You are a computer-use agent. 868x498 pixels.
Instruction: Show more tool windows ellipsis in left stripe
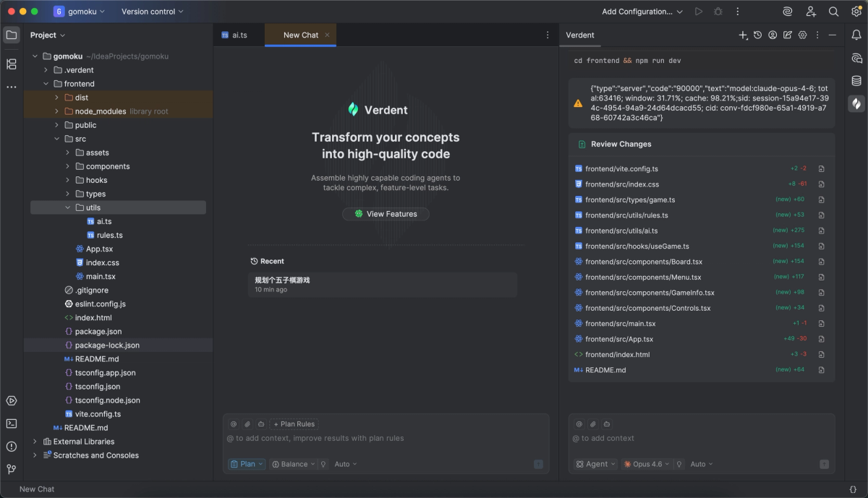tap(12, 87)
